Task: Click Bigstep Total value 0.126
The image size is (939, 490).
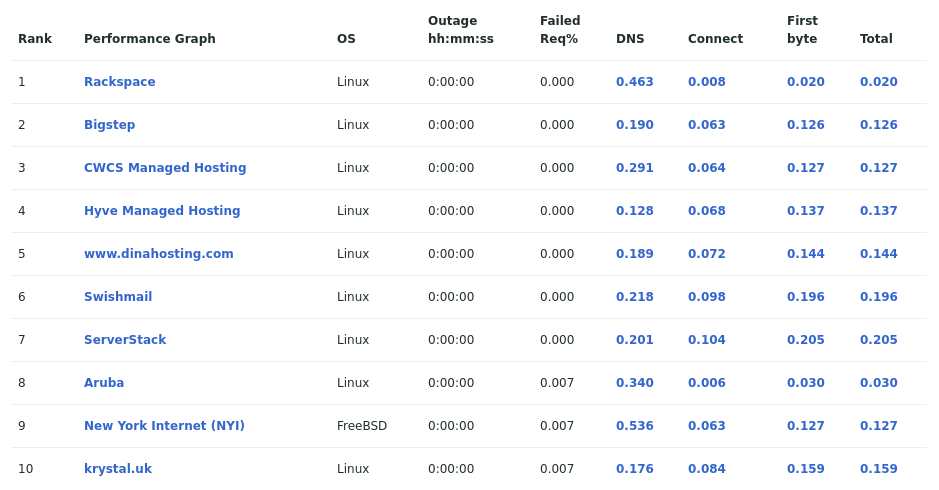Action: 879,125
